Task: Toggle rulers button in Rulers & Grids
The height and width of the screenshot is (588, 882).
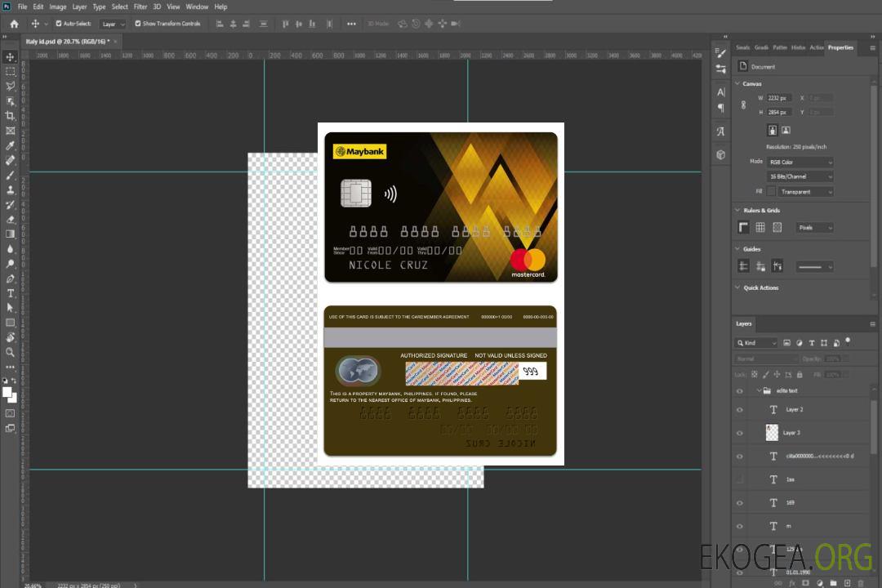Action: pyautogui.click(x=743, y=227)
